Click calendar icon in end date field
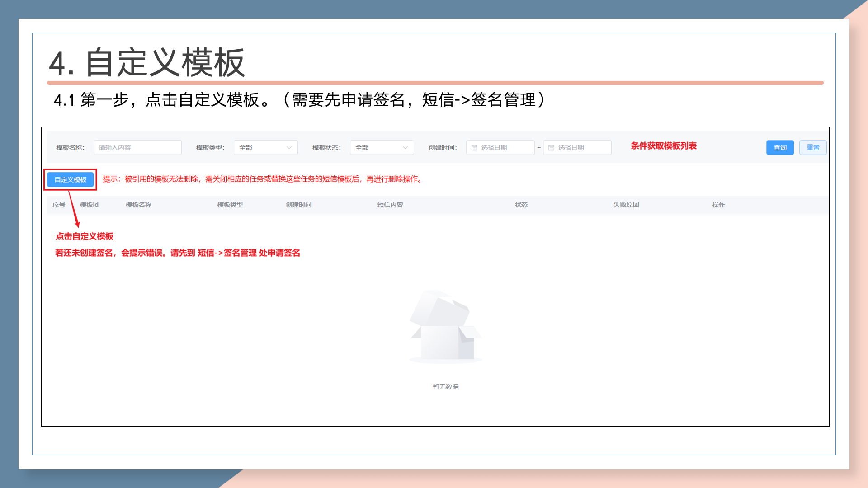868x488 pixels. pos(551,148)
